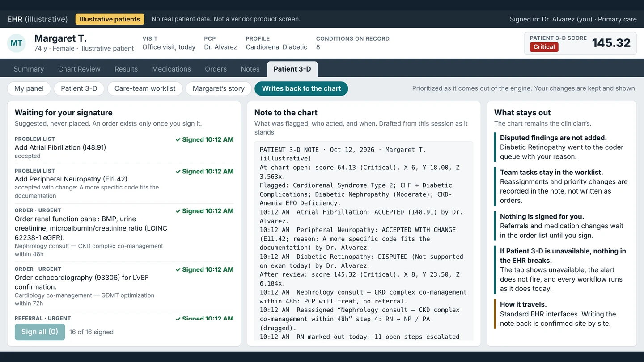This screenshot has width=644, height=362.
Task: Click the checkmark on the Atrial Fibrillation signed status
Action: click(x=178, y=140)
